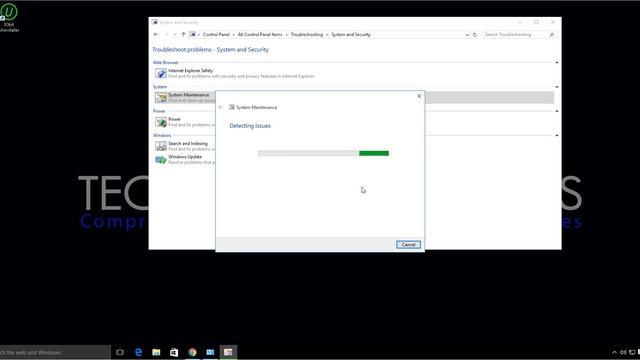Open the IObit Uninstaller desktop shortcut
Screen dimensions: 640x360
9,17
